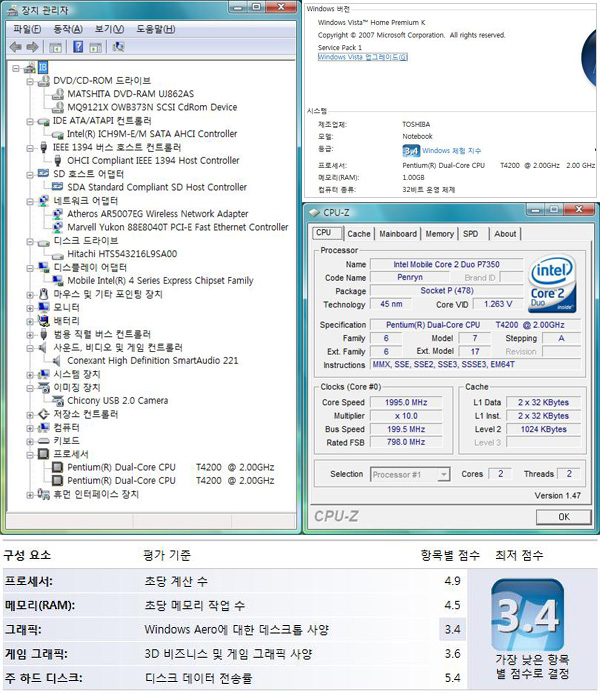Collapse the 프로세서 category
The height and width of the screenshot is (694, 600).
pyautogui.click(x=30, y=454)
